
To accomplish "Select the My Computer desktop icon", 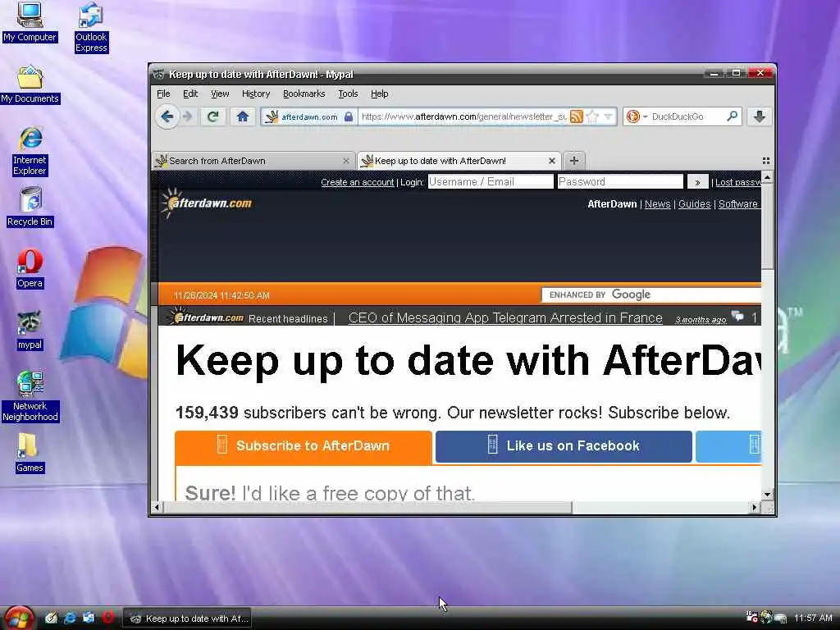I will pyautogui.click(x=30, y=22).
